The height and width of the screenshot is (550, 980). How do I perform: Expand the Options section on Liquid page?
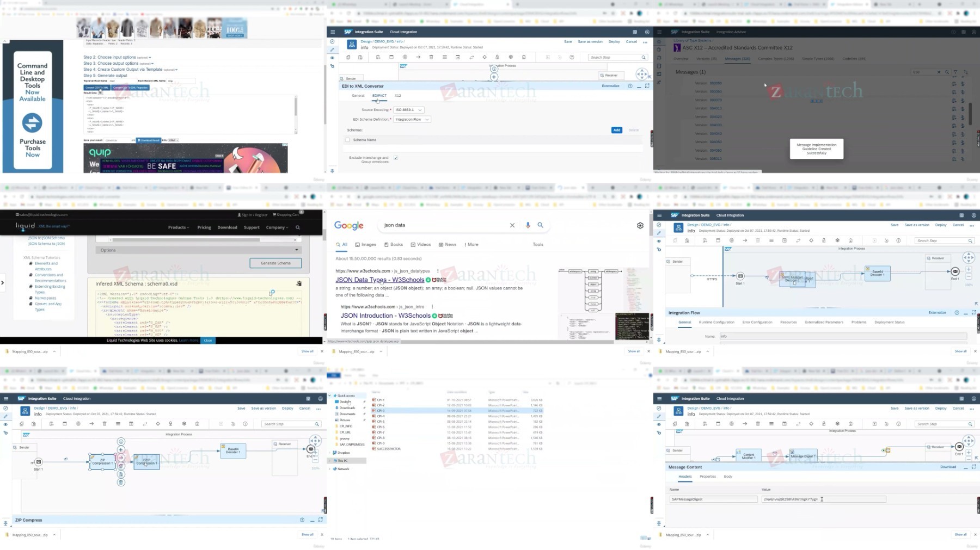tap(199, 250)
